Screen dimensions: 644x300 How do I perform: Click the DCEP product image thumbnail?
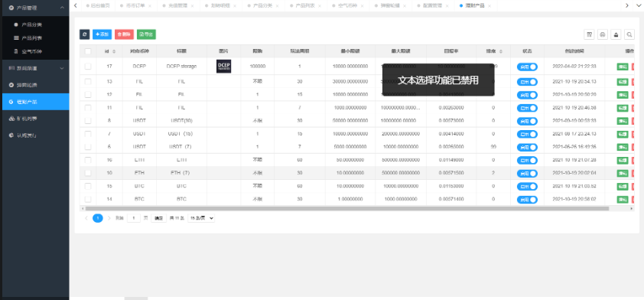pos(224,66)
